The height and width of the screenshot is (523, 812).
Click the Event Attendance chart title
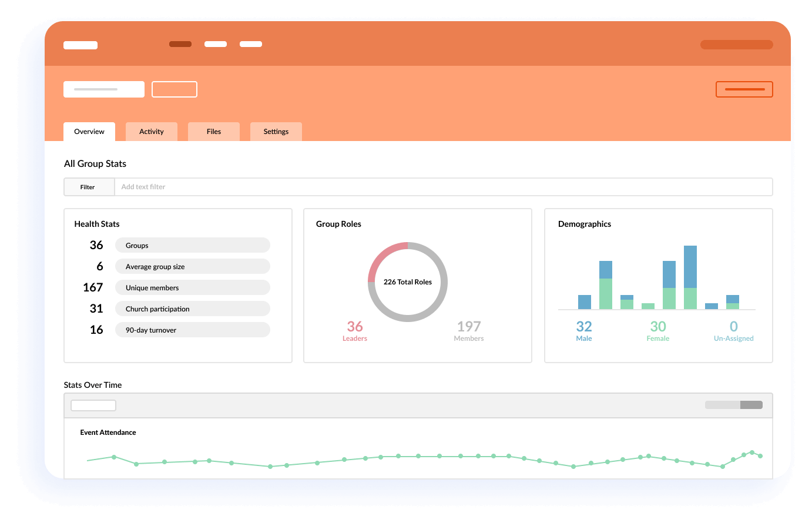[x=108, y=433]
